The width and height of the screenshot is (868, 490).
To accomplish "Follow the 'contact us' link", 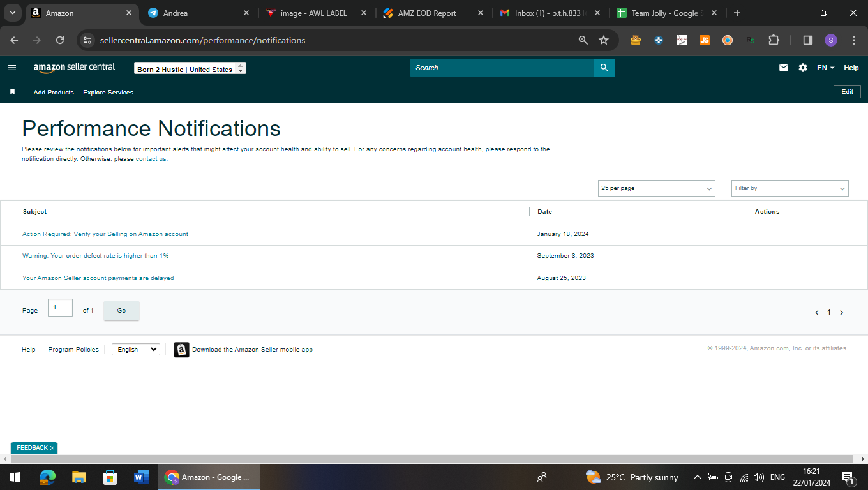I will point(151,159).
